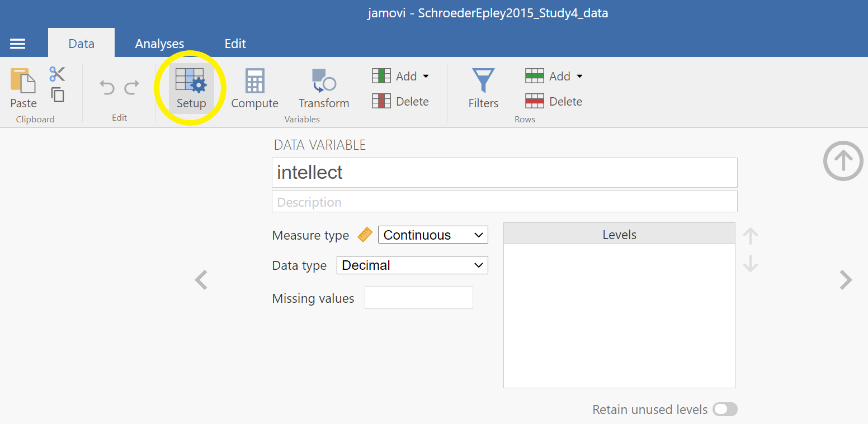
Task: Collapse variable editor with up arrow
Action: point(843,161)
